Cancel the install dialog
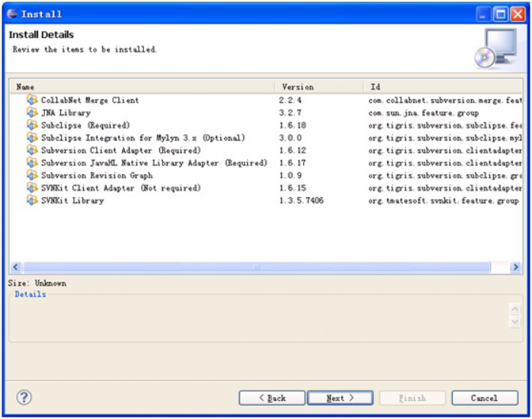This screenshot has height=419, width=532. coord(484,398)
